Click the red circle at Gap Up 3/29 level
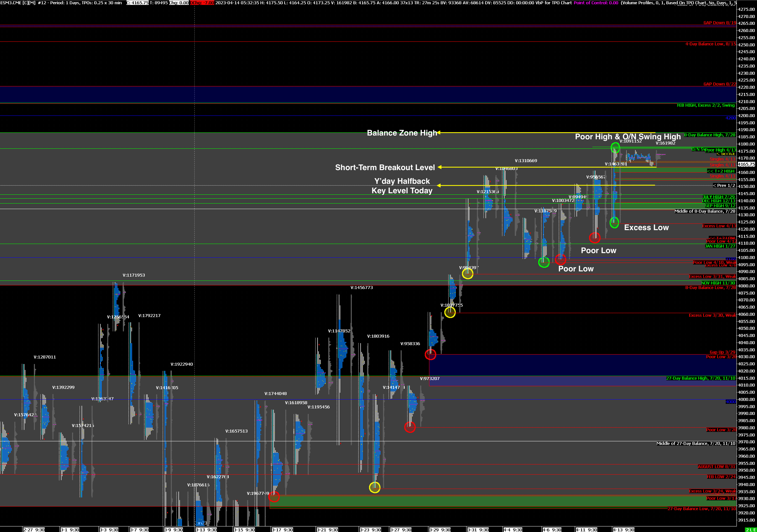The height and width of the screenshot is (532, 757). [x=430, y=355]
